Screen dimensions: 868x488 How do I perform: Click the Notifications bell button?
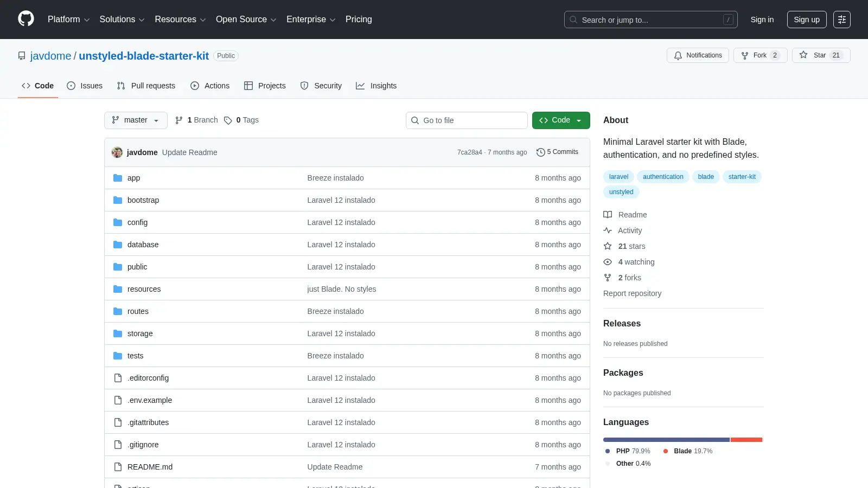pos(698,55)
